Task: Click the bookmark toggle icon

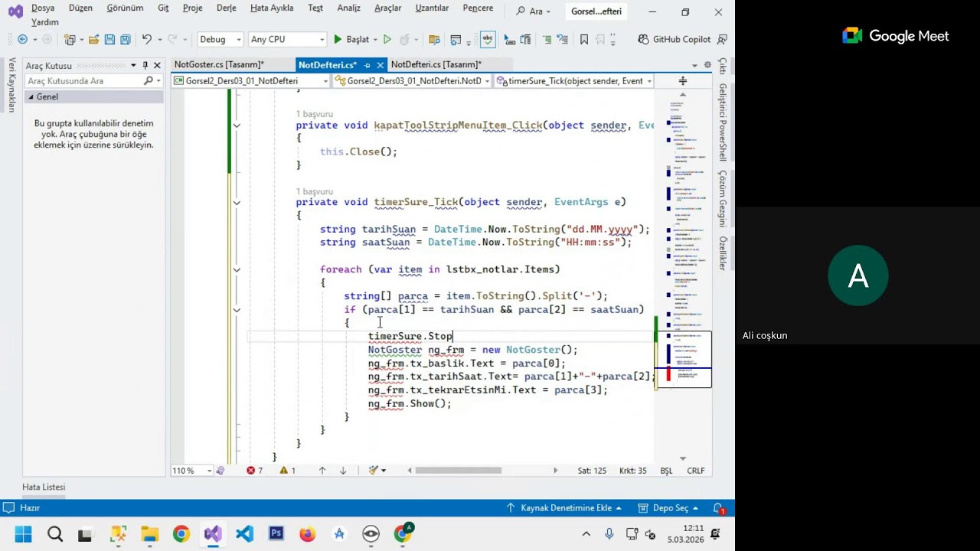Action: pyautogui.click(x=584, y=39)
